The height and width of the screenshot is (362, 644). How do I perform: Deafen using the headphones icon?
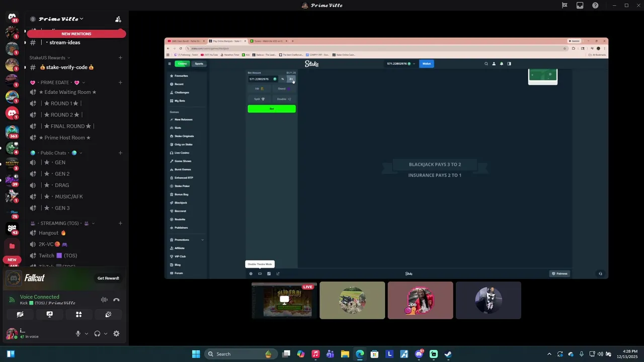(x=97, y=333)
